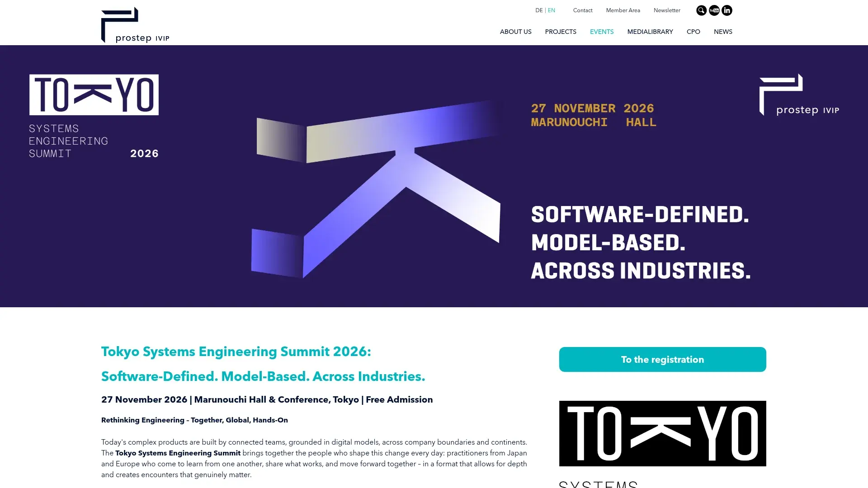Switch language to EN
868x488 pixels.
(x=551, y=10)
